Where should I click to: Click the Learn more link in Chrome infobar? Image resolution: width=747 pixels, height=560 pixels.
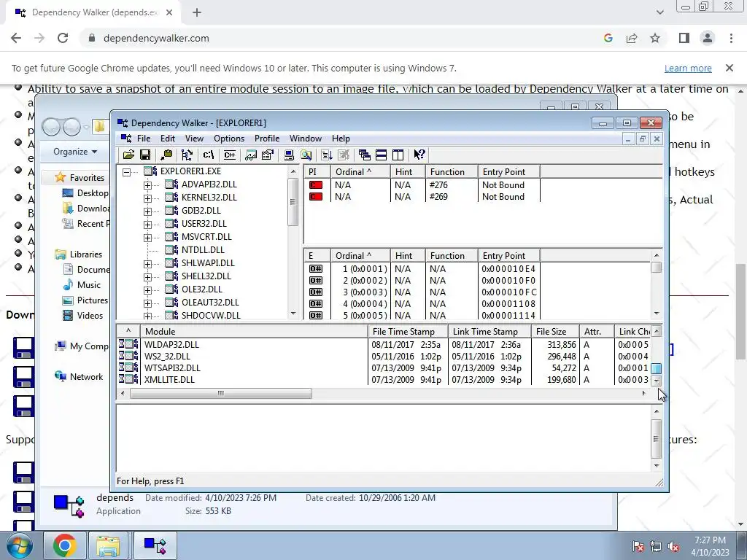688,68
